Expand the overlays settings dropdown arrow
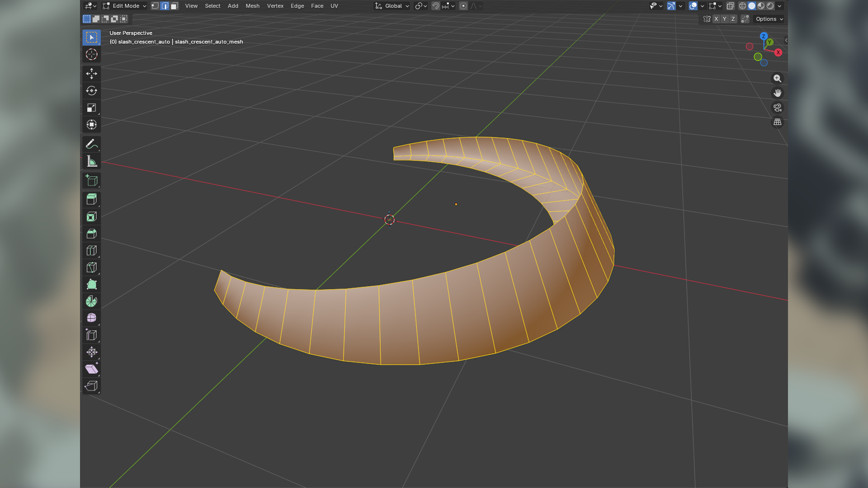The image size is (868, 488). click(x=702, y=6)
